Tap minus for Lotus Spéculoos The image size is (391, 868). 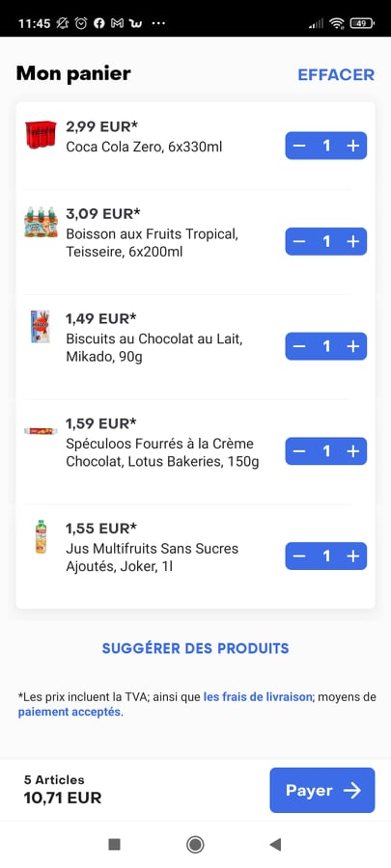299,451
